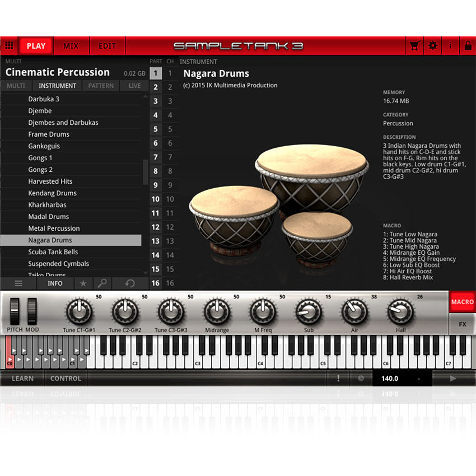Click the exclamation panic icon near the tempo
This screenshot has width=476, height=476.
coord(338,379)
